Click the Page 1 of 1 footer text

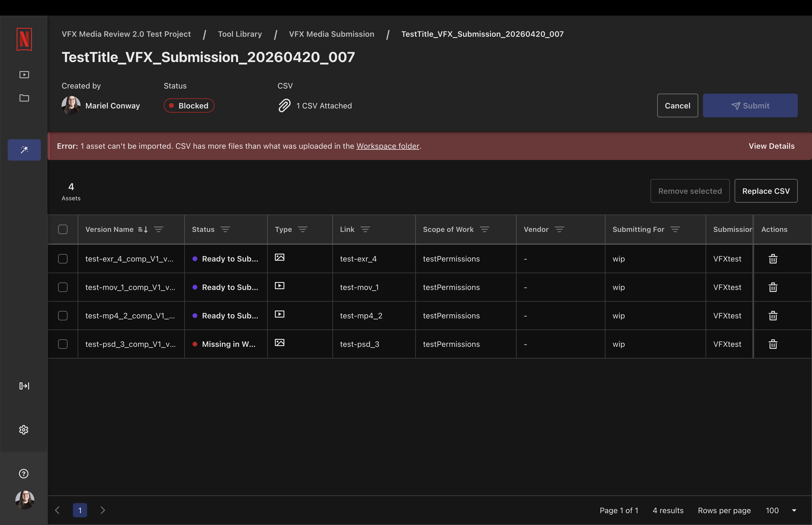[x=619, y=510]
